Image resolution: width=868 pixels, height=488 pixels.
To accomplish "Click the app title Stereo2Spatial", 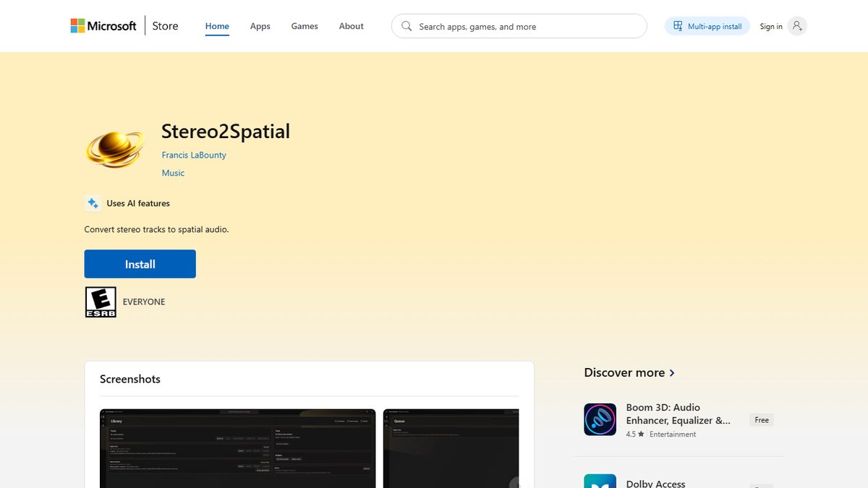I will (x=226, y=131).
